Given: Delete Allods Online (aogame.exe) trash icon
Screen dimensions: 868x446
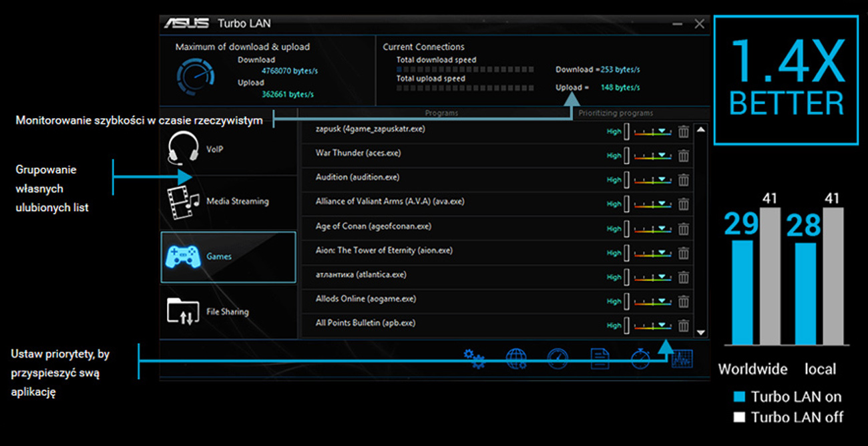Looking at the screenshot, I should click(683, 301).
